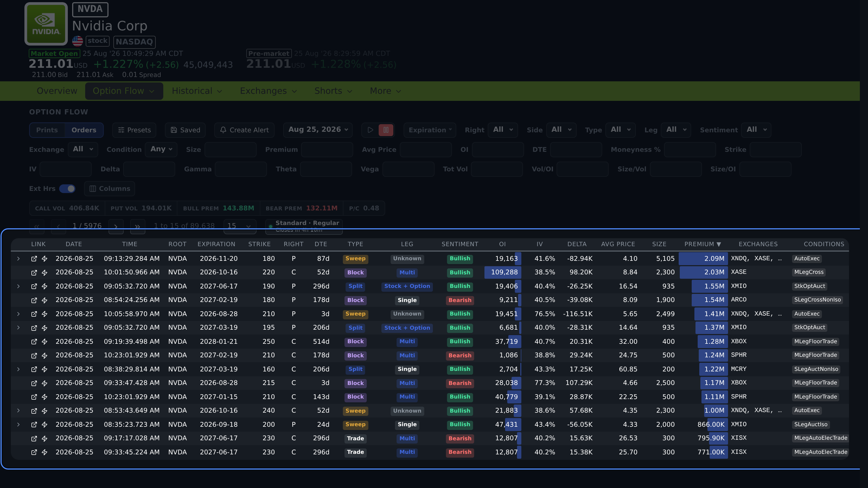Click Create Alert button

pos(244,130)
